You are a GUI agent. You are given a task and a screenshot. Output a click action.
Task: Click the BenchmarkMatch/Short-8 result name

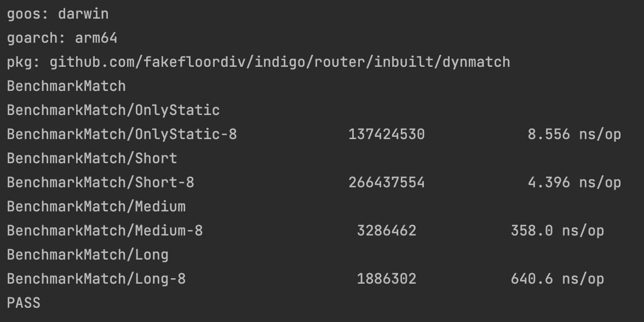101,182
